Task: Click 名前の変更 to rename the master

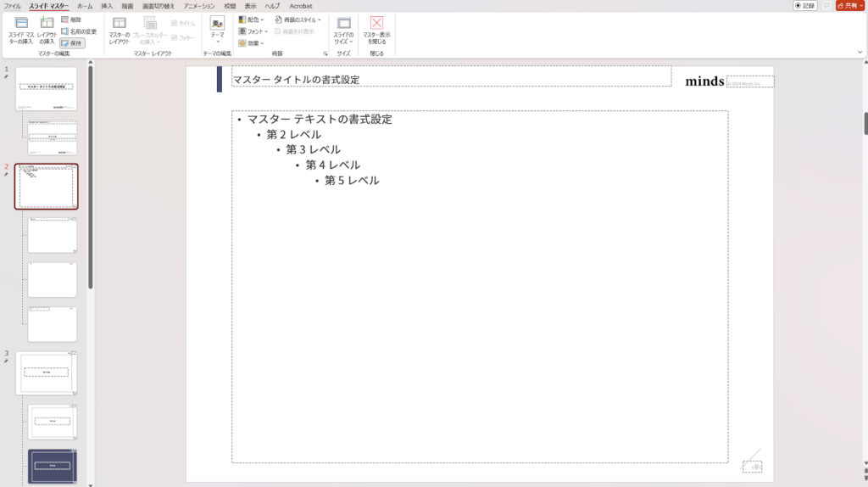Action: click(x=78, y=31)
